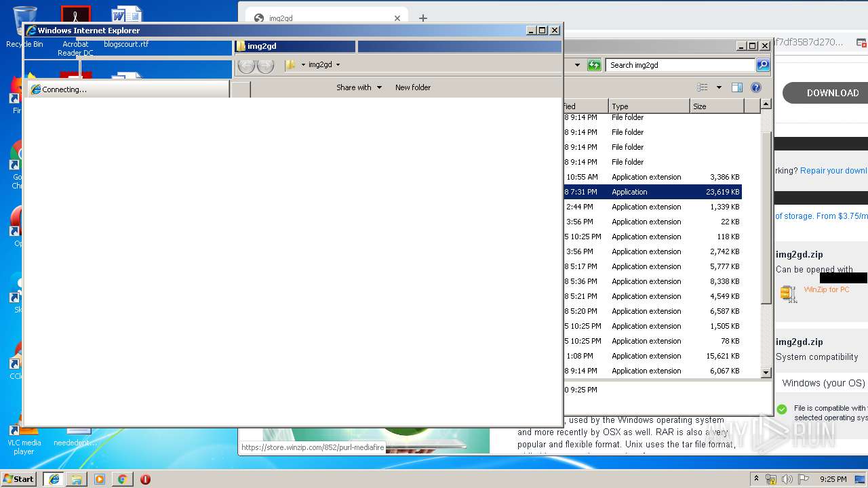Show hidden tray icons arrow
Image resolution: width=868 pixels, height=488 pixels.
pyautogui.click(x=756, y=479)
